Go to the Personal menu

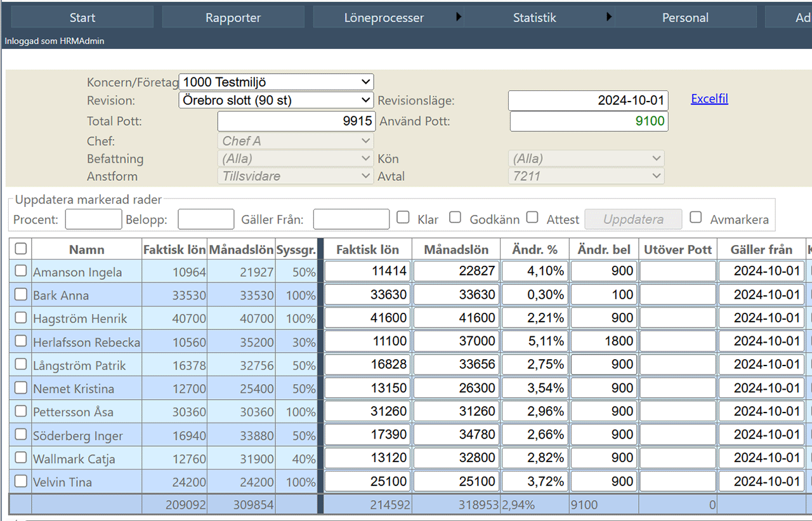pos(685,17)
